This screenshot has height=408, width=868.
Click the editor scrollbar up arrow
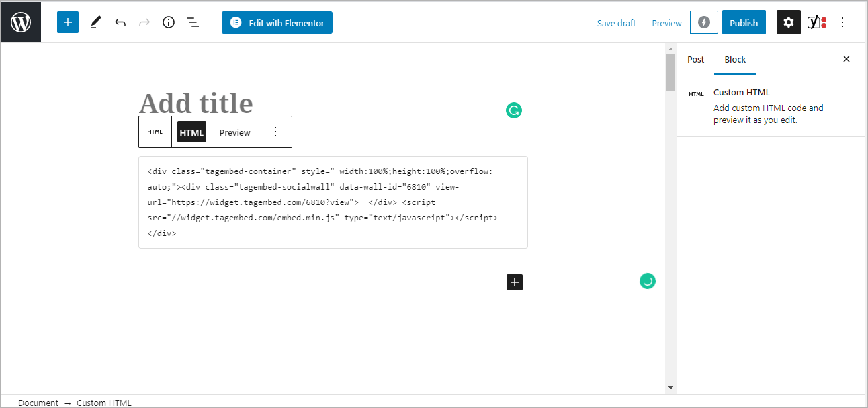[x=670, y=49]
